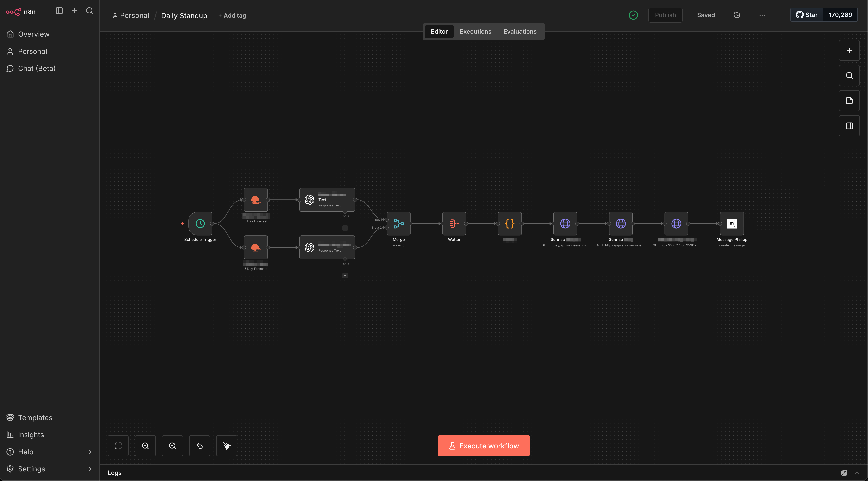Screen dimensions: 868x481
Task: Open the lower 5 Day Forecast weather node
Action: pyautogui.click(x=256, y=247)
